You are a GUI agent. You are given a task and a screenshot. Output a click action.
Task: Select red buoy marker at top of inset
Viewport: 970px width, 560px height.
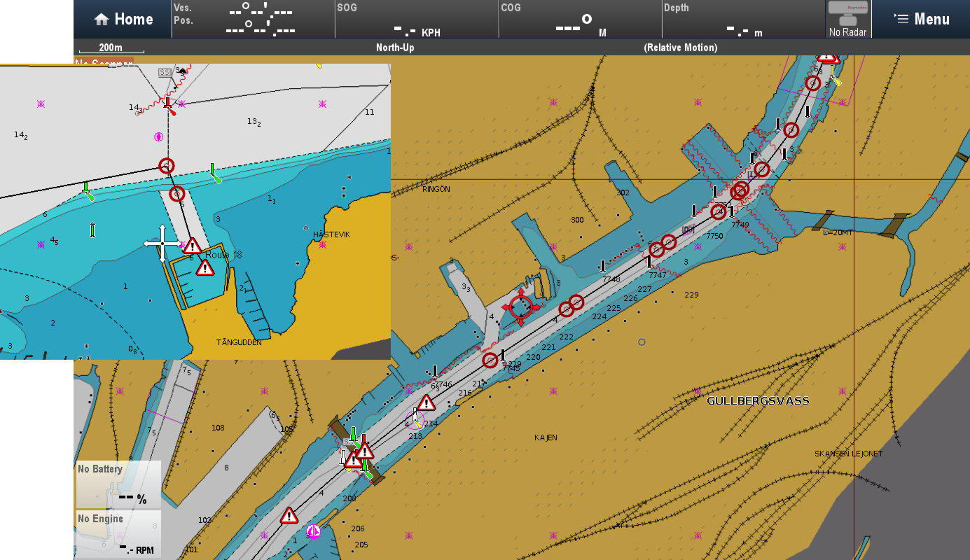tap(168, 105)
